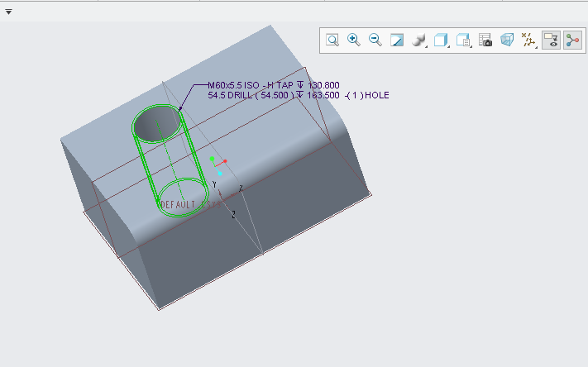Toggle the Spin Center display button
588x367 pixels.
572,40
